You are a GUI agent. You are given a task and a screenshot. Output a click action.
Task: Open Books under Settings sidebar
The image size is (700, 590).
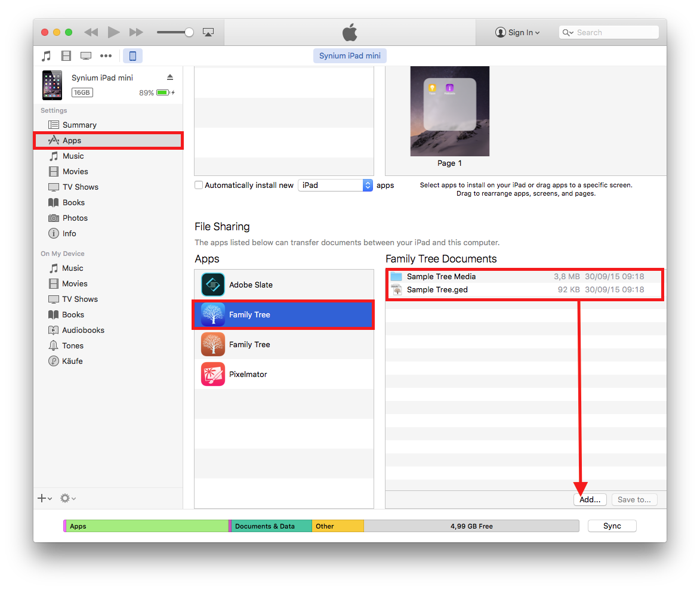point(108,203)
